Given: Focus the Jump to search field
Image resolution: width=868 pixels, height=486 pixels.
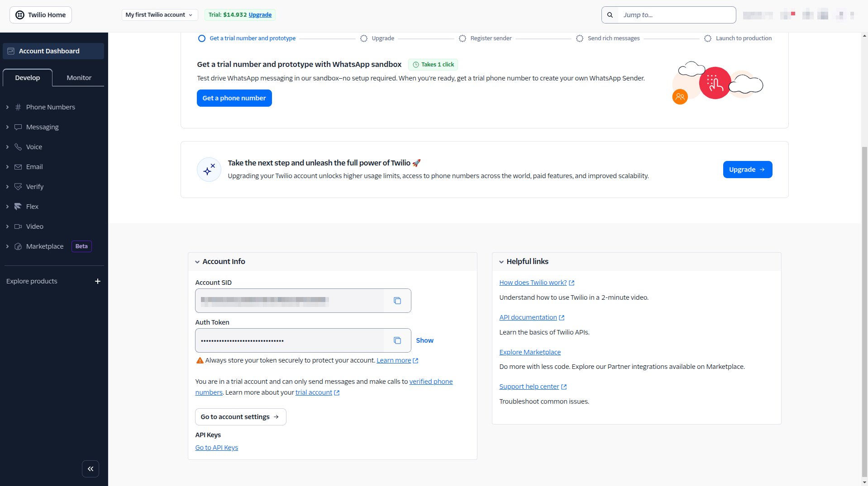Looking at the screenshot, I should point(676,15).
